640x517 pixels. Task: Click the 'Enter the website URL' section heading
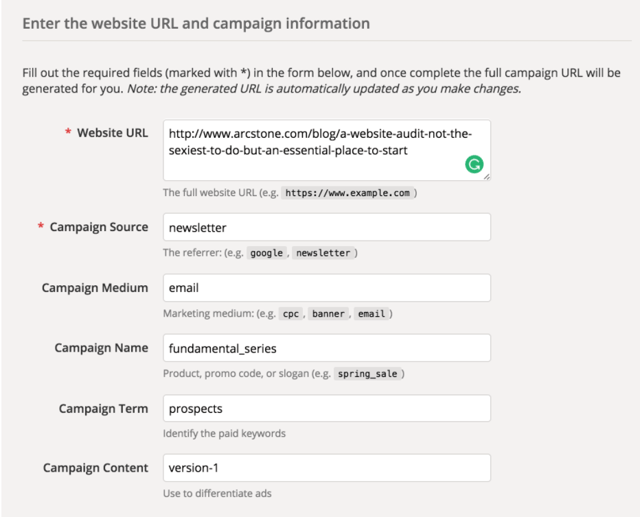(x=196, y=22)
